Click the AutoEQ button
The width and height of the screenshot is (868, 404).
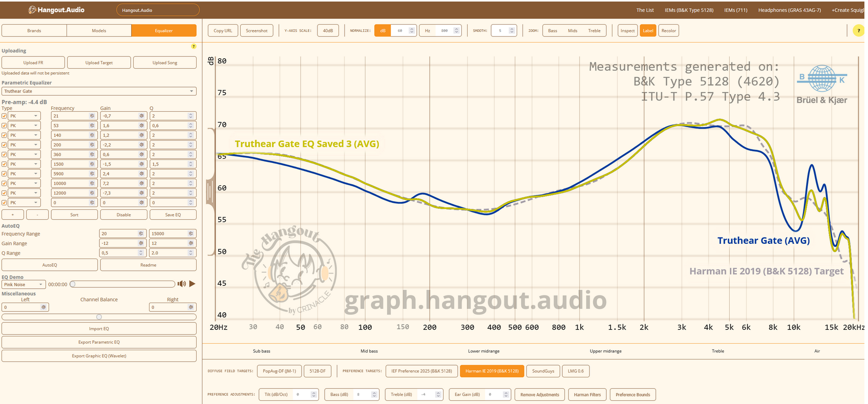pyautogui.click(x=50, y=265)
